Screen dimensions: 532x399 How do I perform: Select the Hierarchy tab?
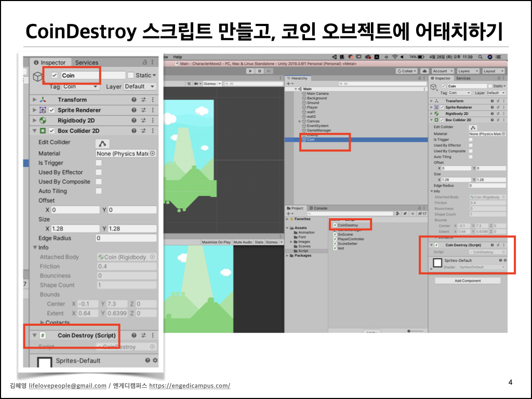(297, 78)
